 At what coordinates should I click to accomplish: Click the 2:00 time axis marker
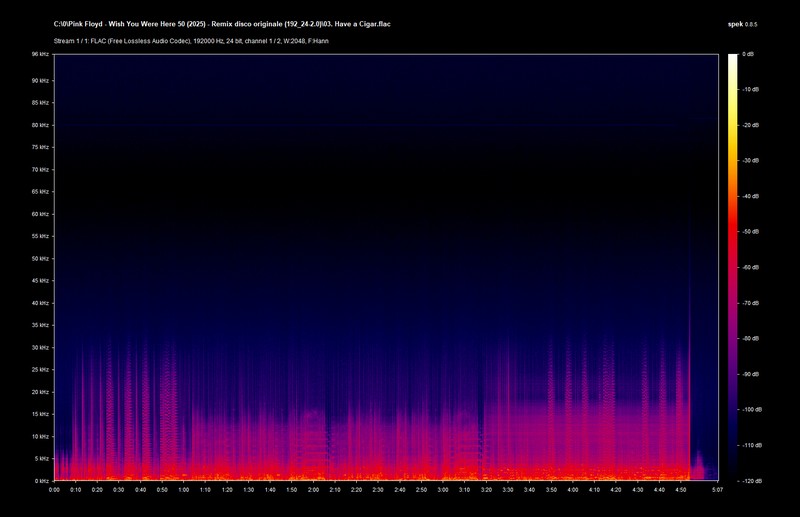314,490
